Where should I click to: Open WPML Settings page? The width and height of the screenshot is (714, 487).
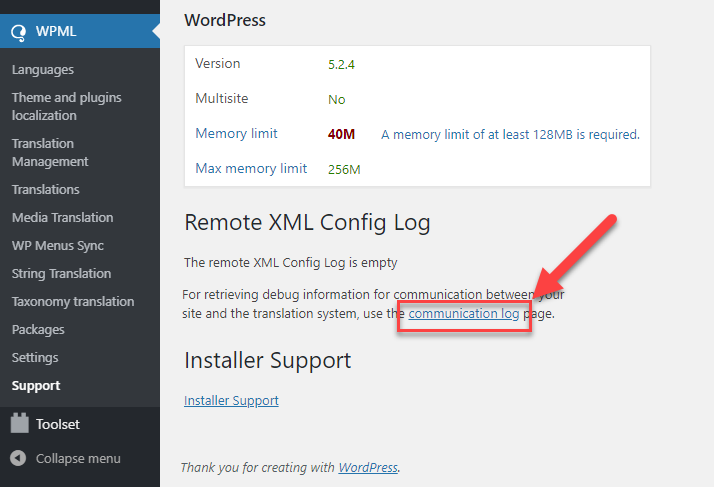pyautogui.click(x=35, y=358)
